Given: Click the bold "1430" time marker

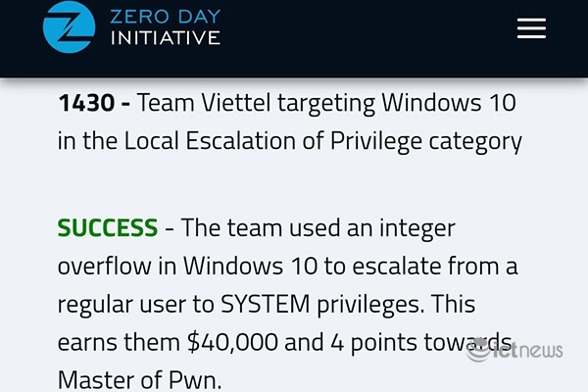Looking at the screenshot, I should click(87, 103).
